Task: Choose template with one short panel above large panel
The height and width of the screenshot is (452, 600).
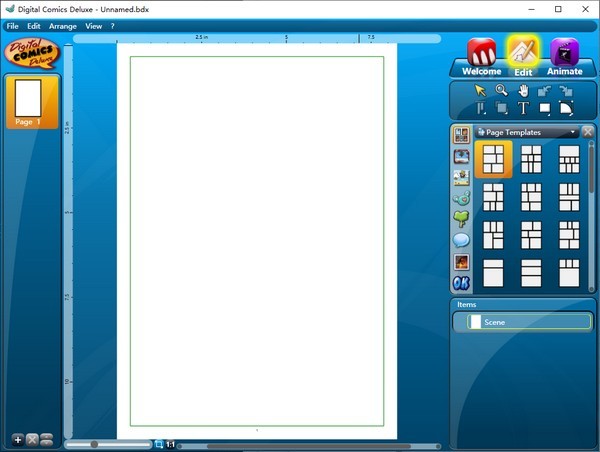Action: point(493,273)
